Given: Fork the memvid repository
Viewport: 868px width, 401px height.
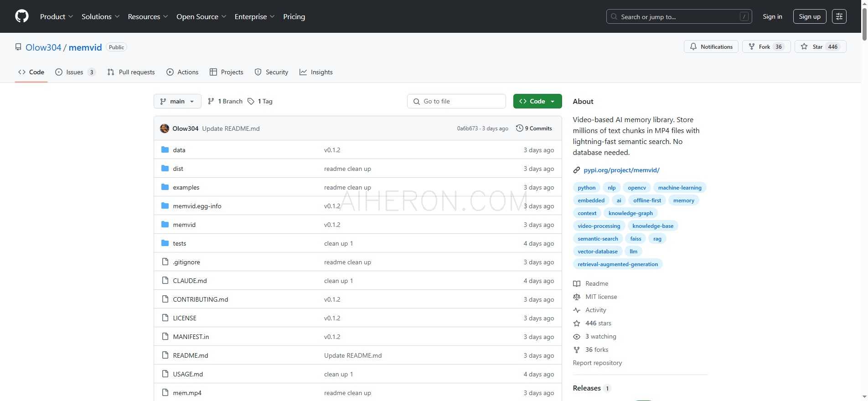Looking at the screenshot, I should [766, 46].
